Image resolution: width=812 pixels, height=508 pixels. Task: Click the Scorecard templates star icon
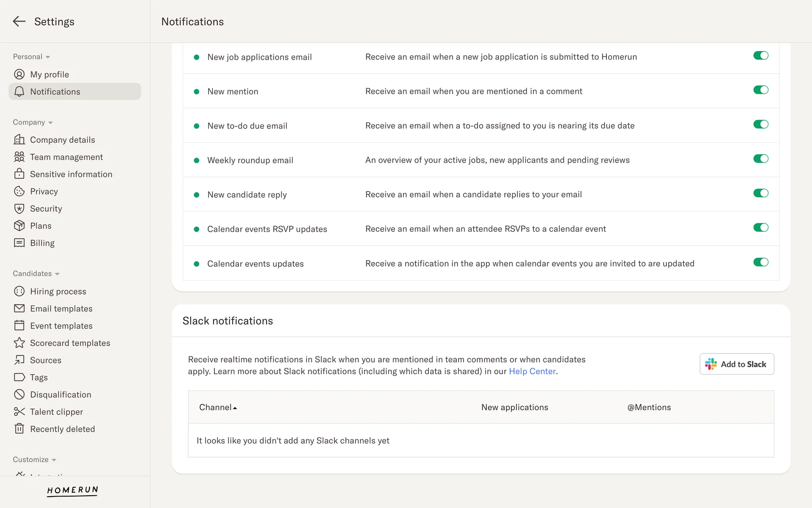[19, 343]
